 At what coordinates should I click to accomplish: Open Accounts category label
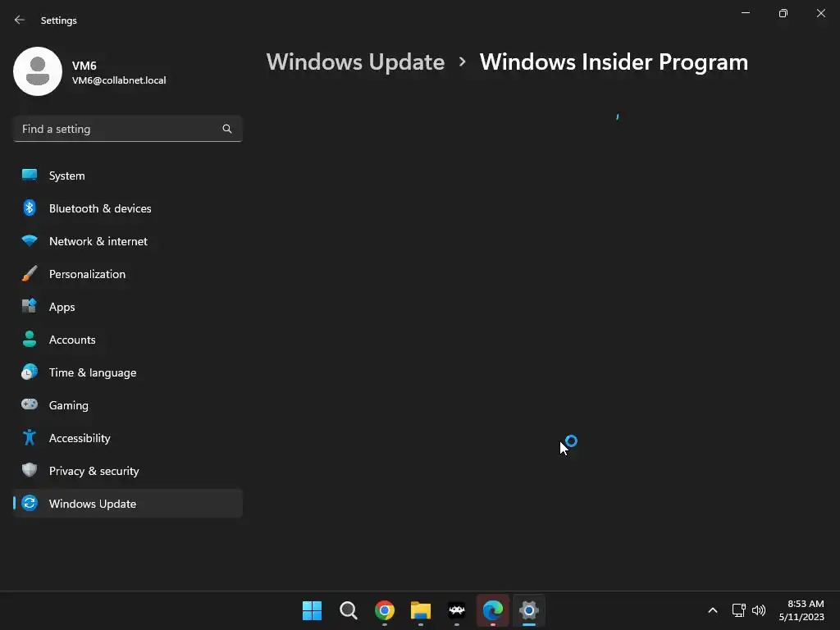coord(72,340)
